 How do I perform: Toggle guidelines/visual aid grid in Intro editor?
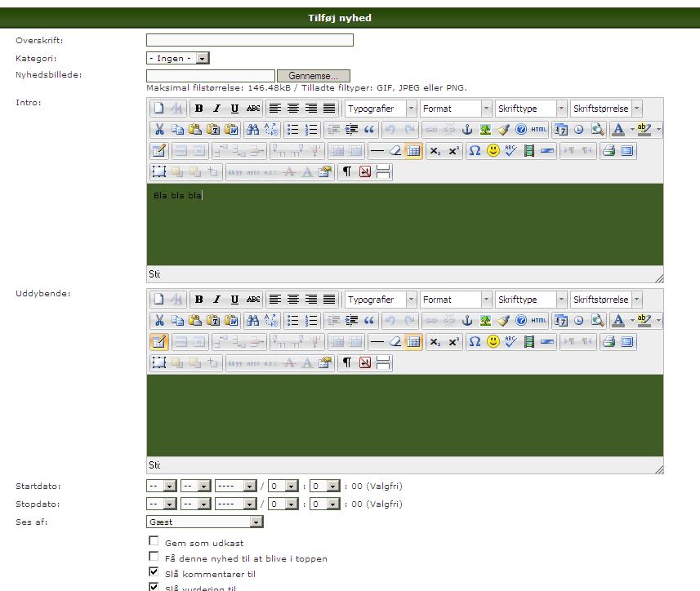click(413, 151)
